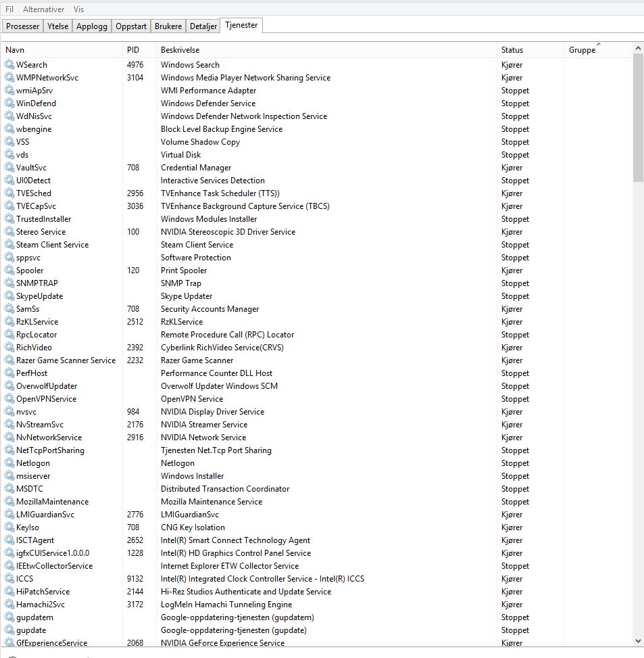644x658 pixels.
Task: Select the SNMPTRAP service name
Action: point(37,283)
